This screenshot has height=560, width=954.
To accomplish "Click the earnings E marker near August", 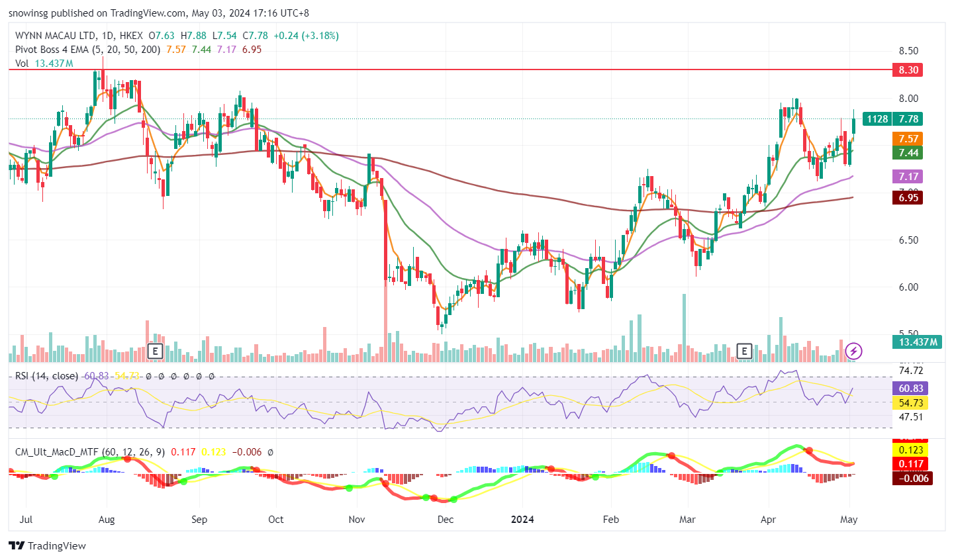I will tap(155, 351).
